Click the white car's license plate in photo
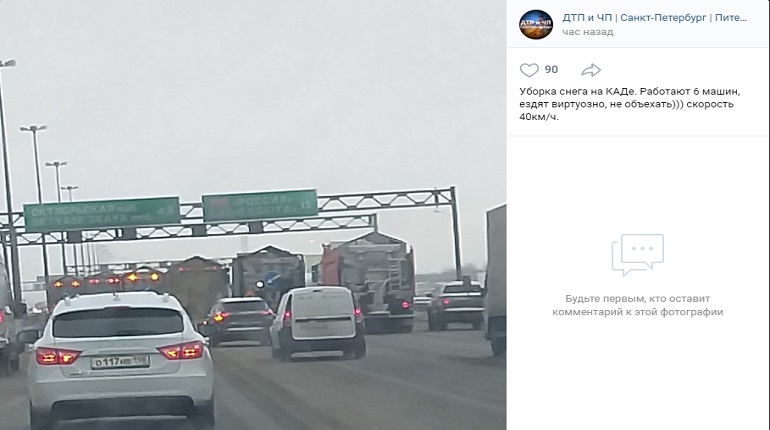Viewport: 770px width, 430px height. pos(120,362)
